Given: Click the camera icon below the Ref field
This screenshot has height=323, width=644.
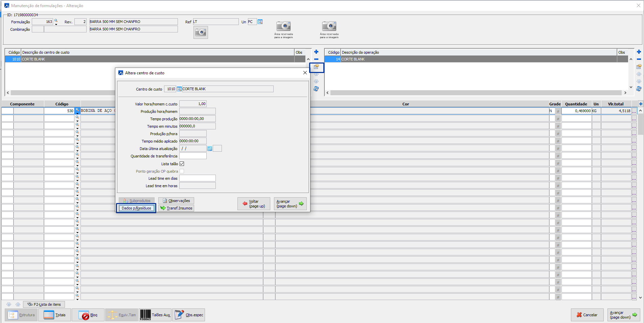Looking at the screenshot, I should 201,32.
